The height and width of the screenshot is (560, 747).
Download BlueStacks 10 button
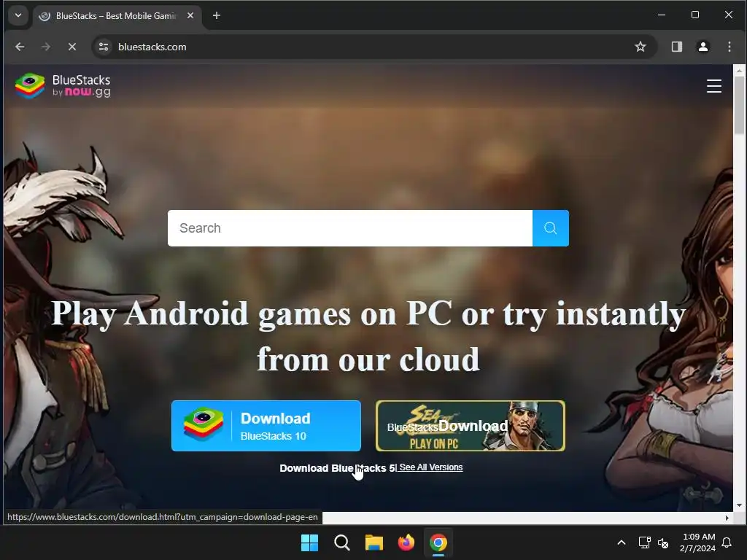tap(266, 426)
